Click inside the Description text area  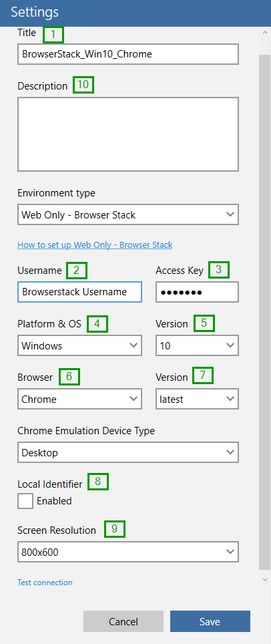point(127,134)
